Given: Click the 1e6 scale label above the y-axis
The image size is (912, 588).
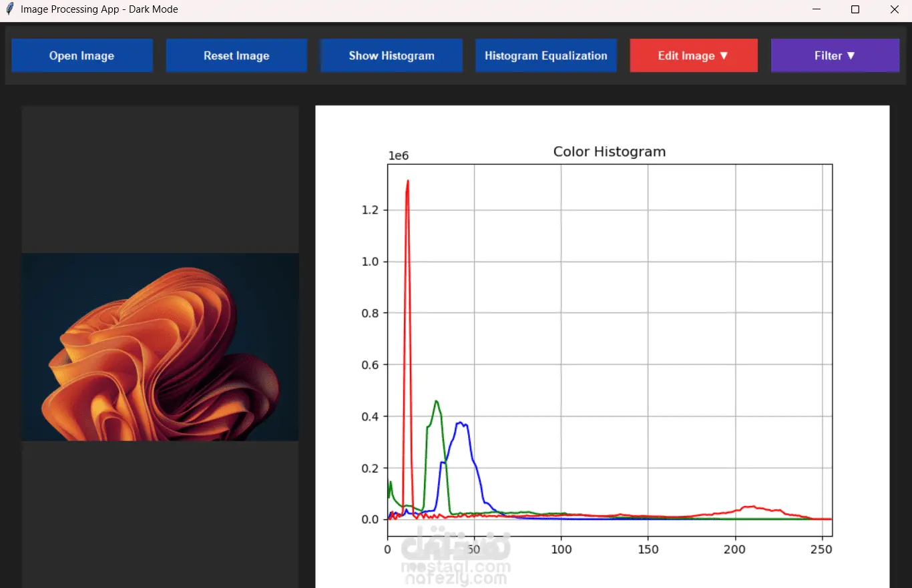Looking at the screenshot, I should point(399,156).
